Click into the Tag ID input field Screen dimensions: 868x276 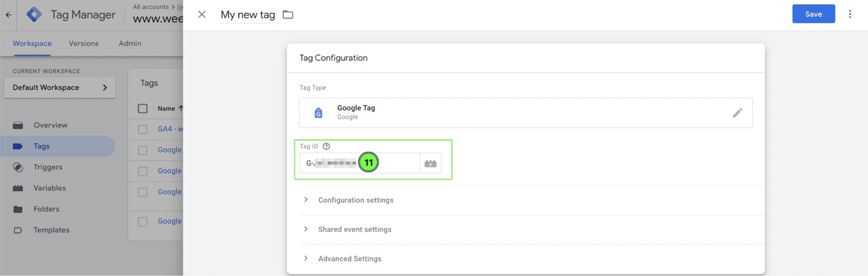pos(360,163)
